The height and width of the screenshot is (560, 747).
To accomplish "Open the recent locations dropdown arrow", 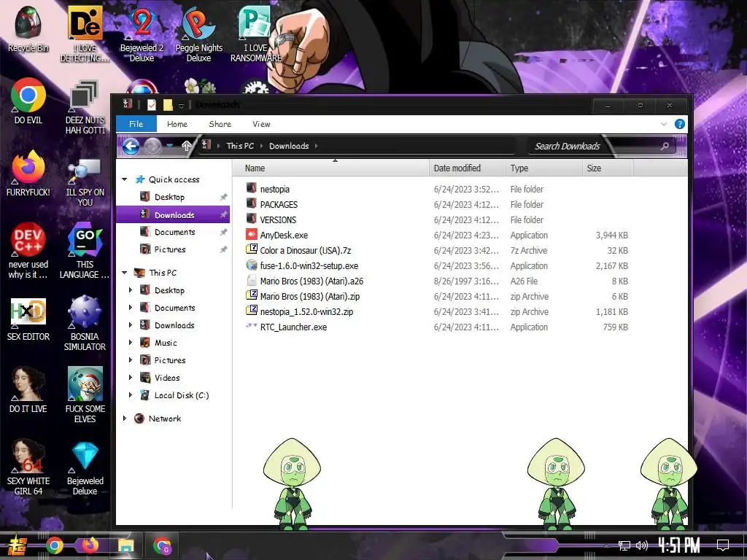I will coord(169,146).
